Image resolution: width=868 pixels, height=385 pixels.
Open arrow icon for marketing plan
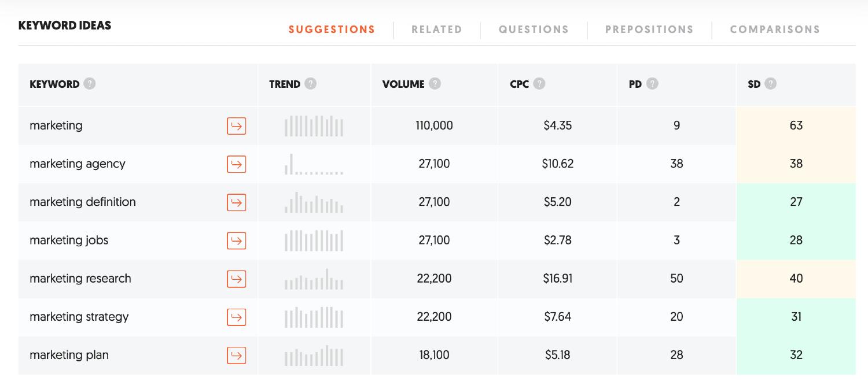tap(236, 355)
